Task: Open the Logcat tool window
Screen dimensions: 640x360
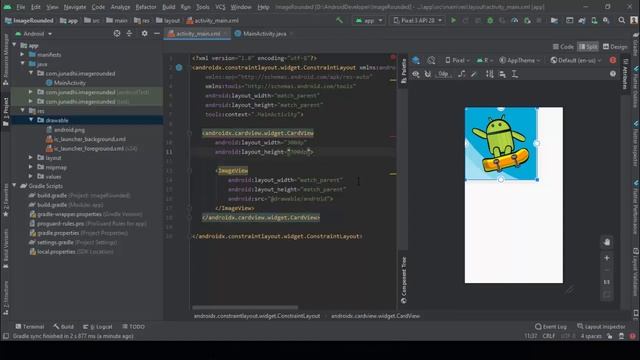Action: coord(98,327)
